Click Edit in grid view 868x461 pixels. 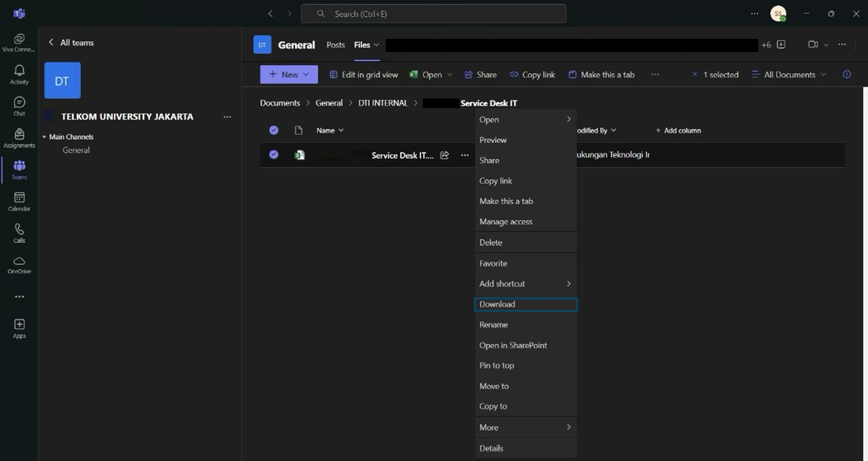point(363,75)
